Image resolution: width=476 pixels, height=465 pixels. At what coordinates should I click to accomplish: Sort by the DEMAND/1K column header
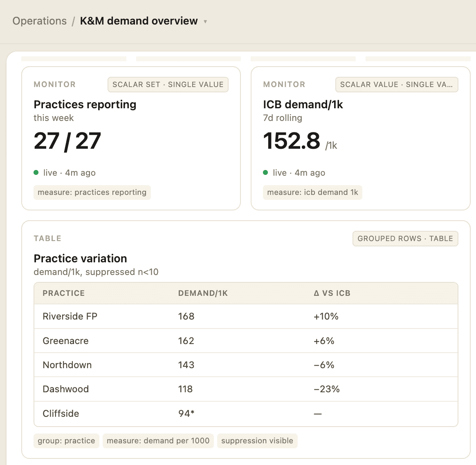[x=203, y=293]
